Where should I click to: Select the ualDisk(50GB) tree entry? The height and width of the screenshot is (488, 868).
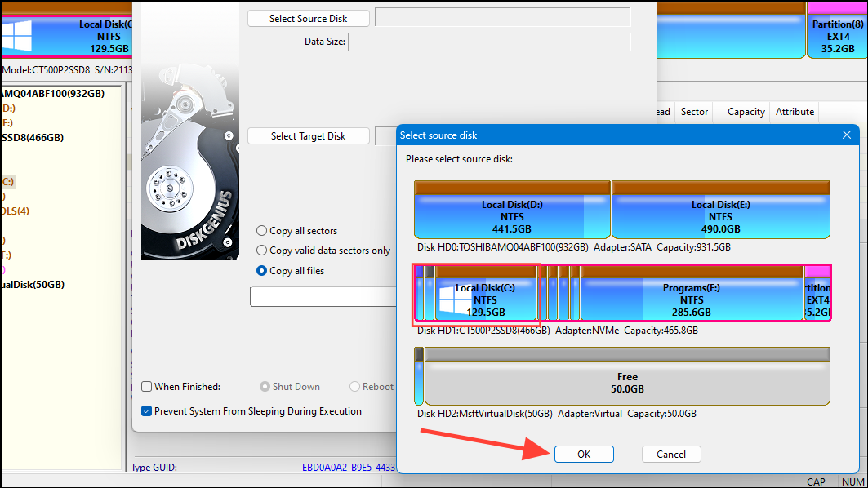pos(33,284)
